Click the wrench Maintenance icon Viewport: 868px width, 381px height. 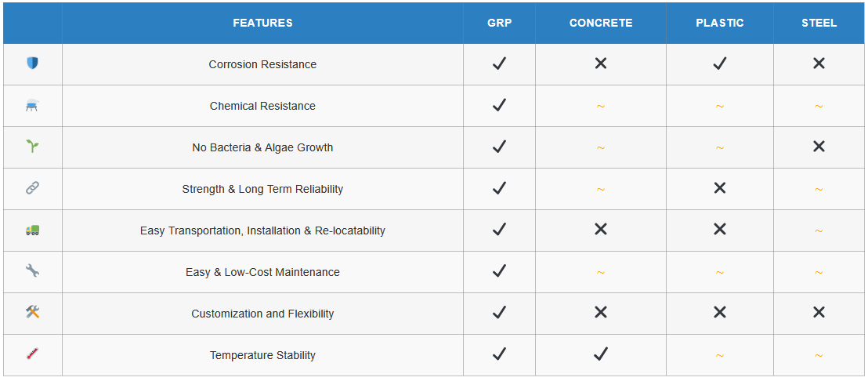[x=32, y=271]
